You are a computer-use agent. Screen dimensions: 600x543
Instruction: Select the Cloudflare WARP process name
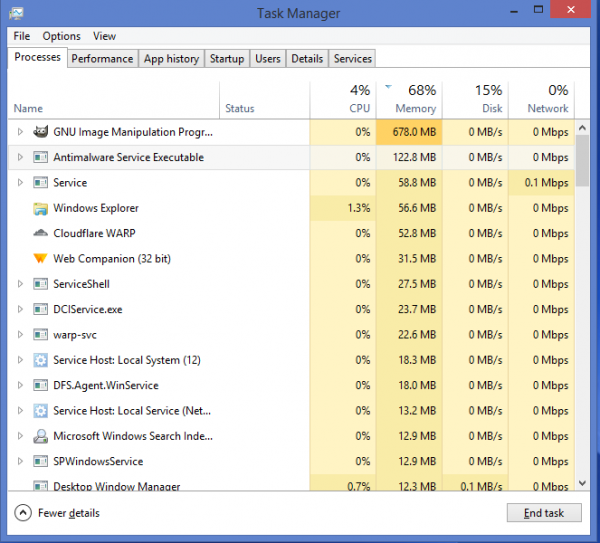tap(94, 233)
